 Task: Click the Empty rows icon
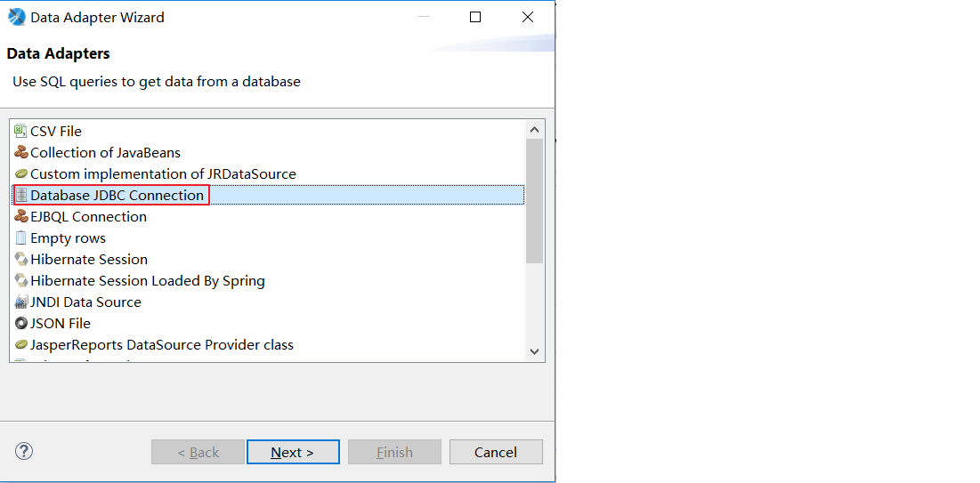(21, 237)
